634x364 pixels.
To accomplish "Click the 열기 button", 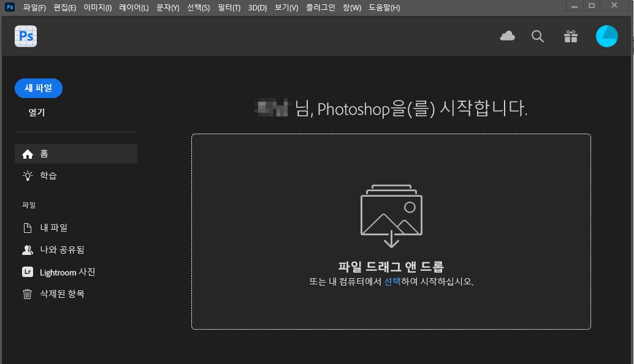I will tap(36, 112).
